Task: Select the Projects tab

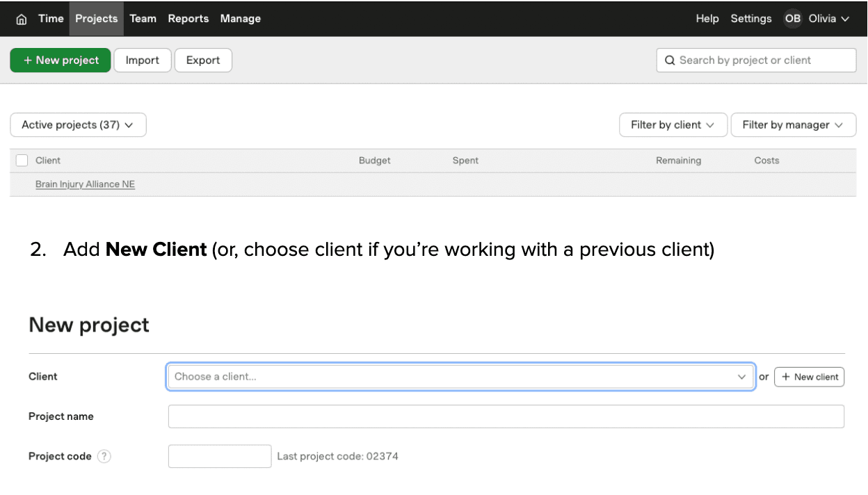Action: tap(97, 19)
